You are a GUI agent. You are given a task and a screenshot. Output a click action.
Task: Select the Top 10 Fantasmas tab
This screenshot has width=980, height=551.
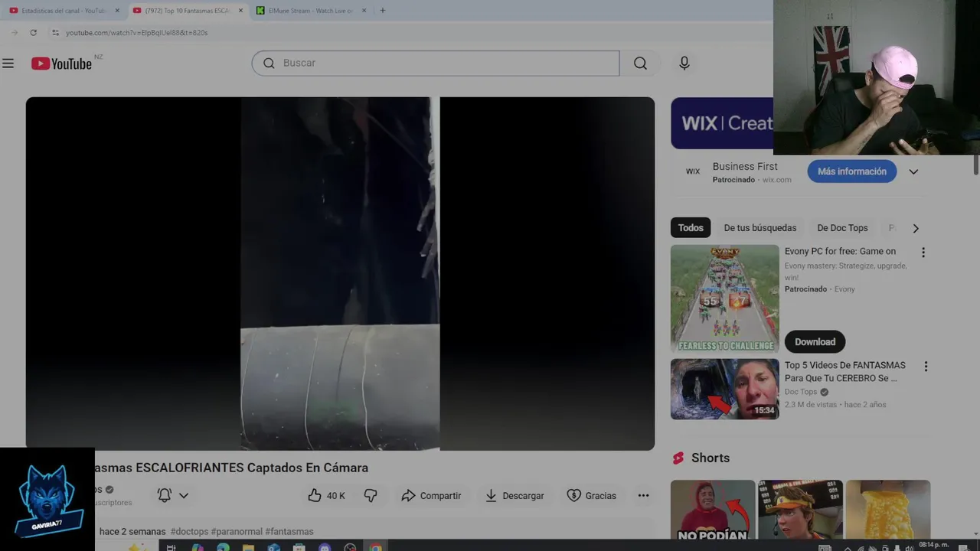pos(186,11)
